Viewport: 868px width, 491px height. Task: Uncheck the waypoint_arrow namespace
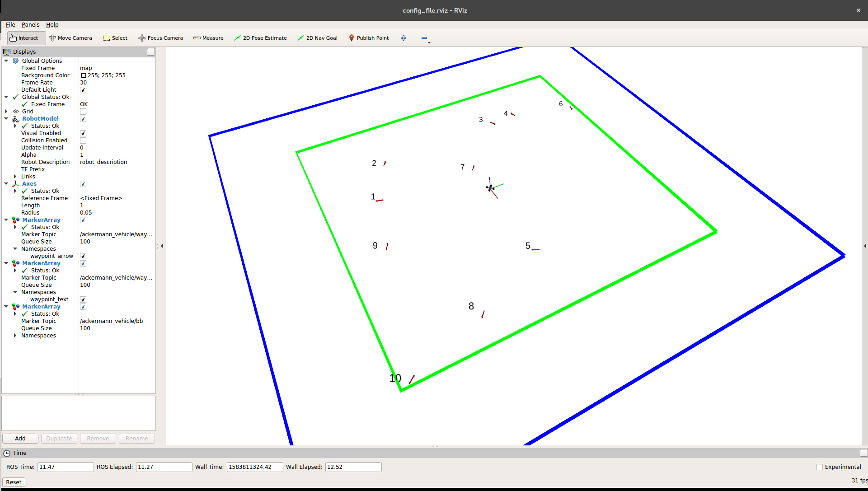coord(83,256)
